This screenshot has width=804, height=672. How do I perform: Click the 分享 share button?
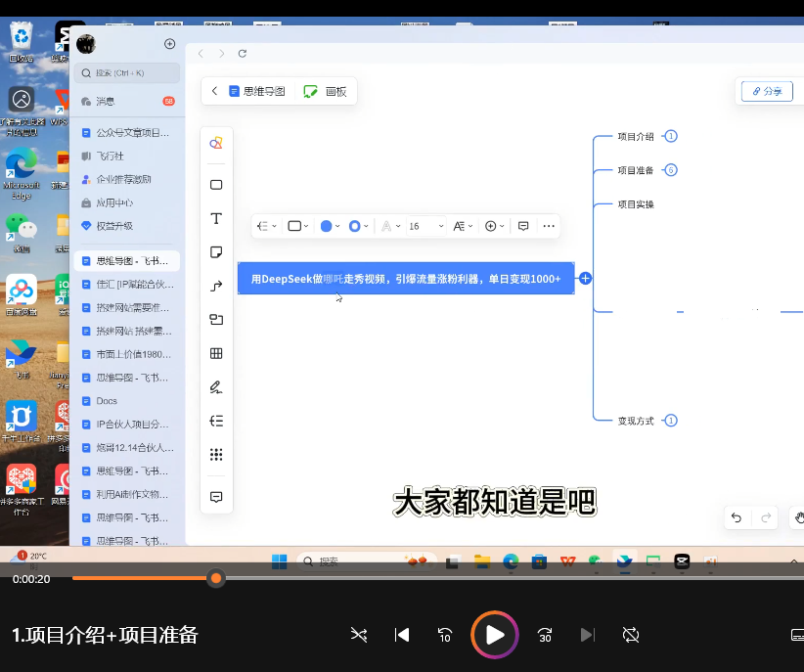(x=767, y=91)
